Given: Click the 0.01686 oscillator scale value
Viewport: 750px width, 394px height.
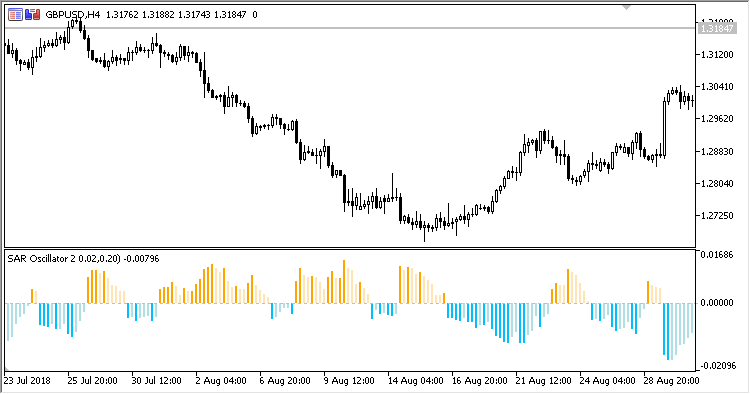Looking at the screenshot, I should pos(717,255).
